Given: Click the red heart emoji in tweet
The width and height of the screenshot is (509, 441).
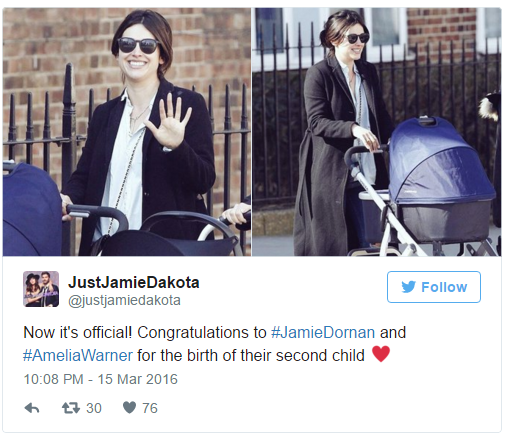Looking at the screenshot, I should coord(381,354).
